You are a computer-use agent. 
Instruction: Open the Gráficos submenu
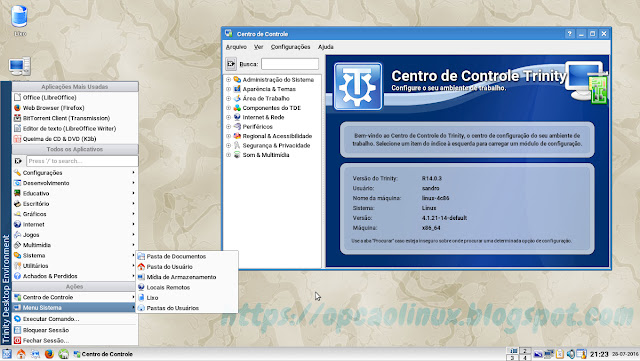pos(75,214)
